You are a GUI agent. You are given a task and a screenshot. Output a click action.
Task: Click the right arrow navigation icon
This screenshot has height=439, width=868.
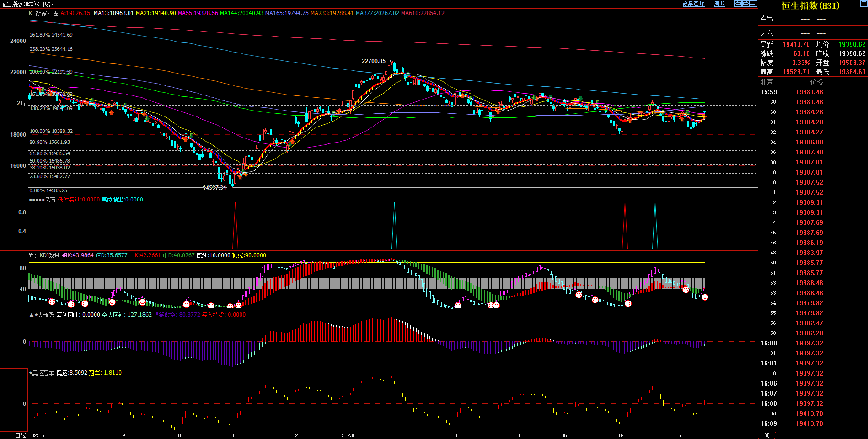745,4
